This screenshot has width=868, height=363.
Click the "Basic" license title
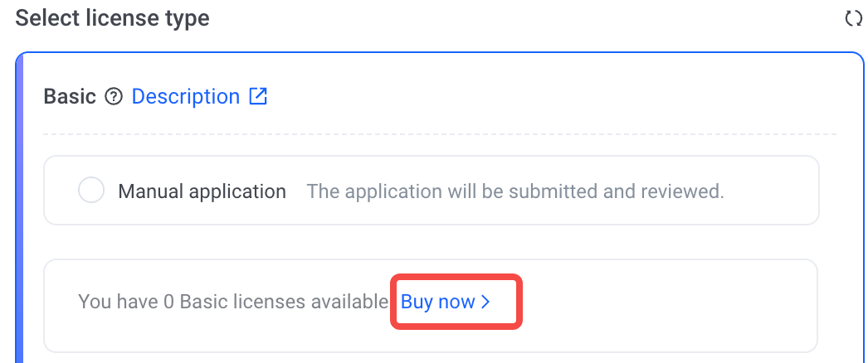pyautogui.click(x=70, y=97)
